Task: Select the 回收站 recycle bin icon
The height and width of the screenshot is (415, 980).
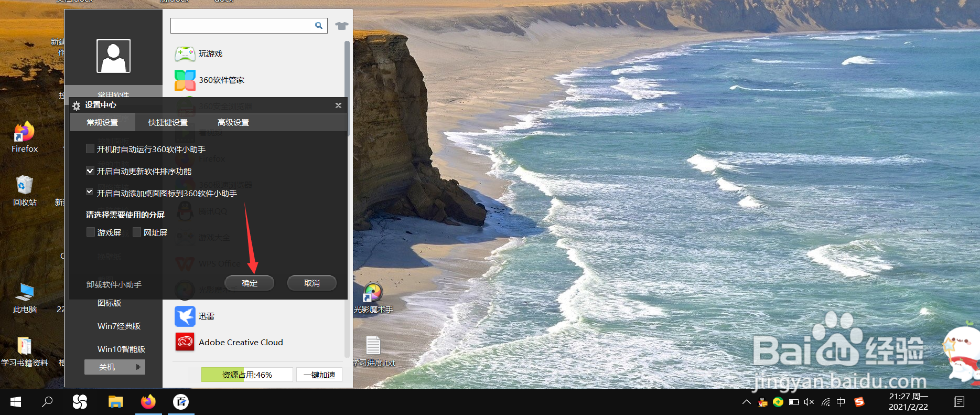Action: (x=24, y=191)
